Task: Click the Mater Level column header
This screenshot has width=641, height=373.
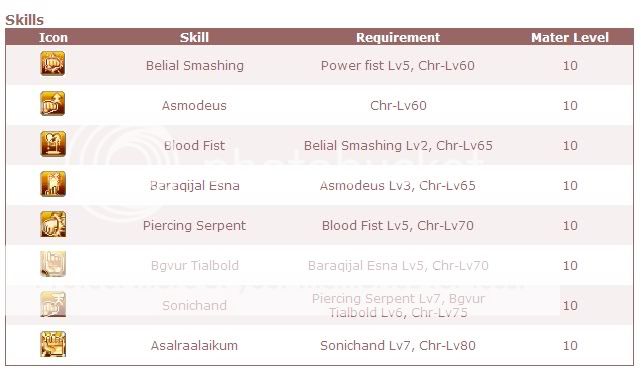Action: point(570,37)
